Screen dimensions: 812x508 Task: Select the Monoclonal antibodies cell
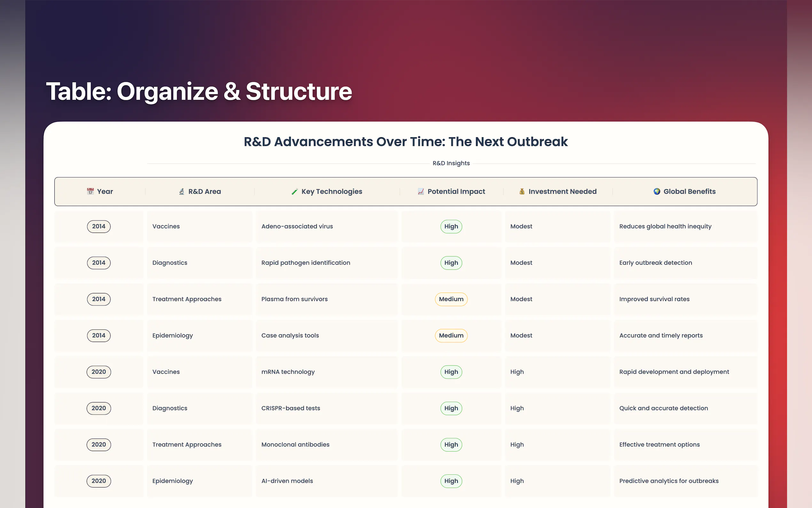point(295,445)
